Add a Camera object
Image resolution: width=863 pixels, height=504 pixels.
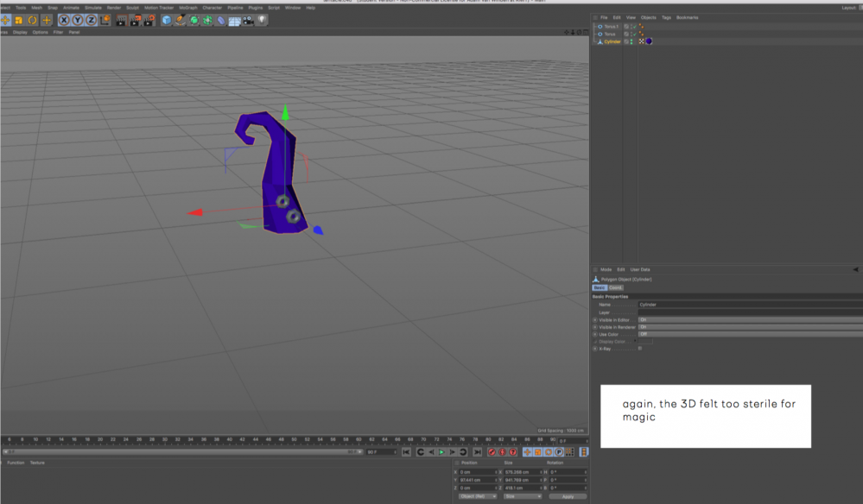(248, 21)
